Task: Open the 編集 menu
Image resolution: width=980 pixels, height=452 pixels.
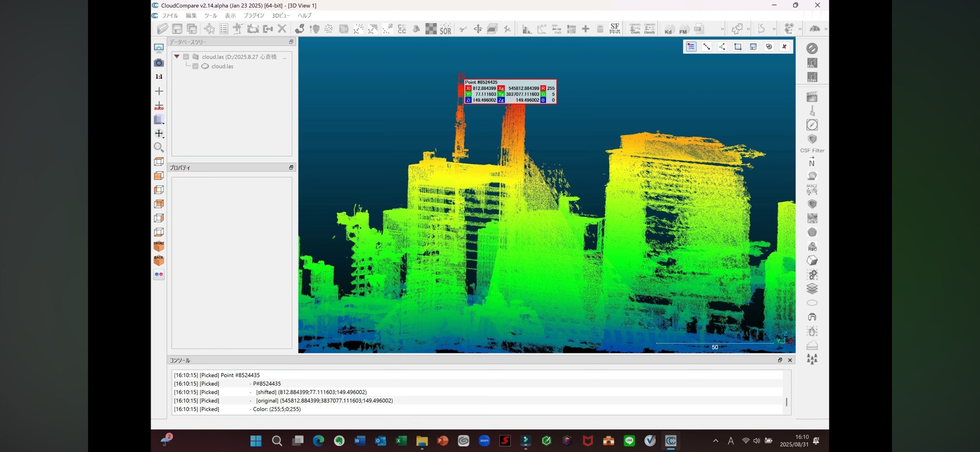Action: point(191,16)
